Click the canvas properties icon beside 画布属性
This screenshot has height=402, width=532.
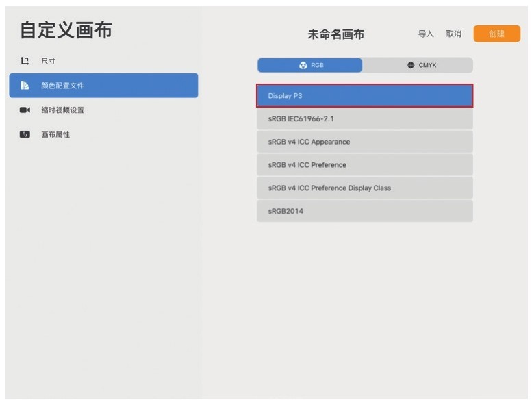[x=25, y=134]
